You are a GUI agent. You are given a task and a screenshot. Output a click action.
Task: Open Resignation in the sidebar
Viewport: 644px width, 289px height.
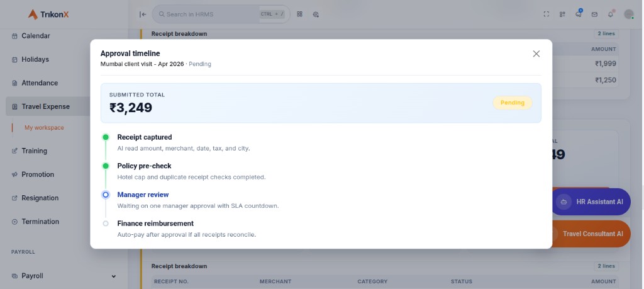40,198
